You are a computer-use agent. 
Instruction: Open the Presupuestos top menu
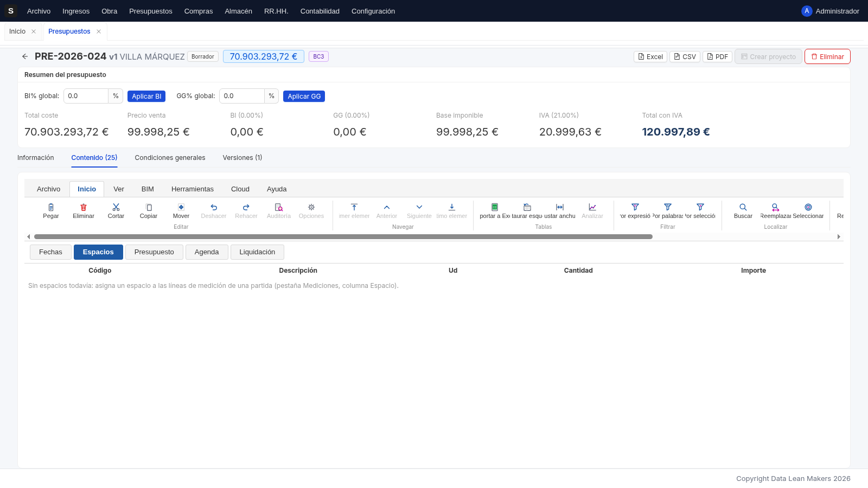pos(151,11)
